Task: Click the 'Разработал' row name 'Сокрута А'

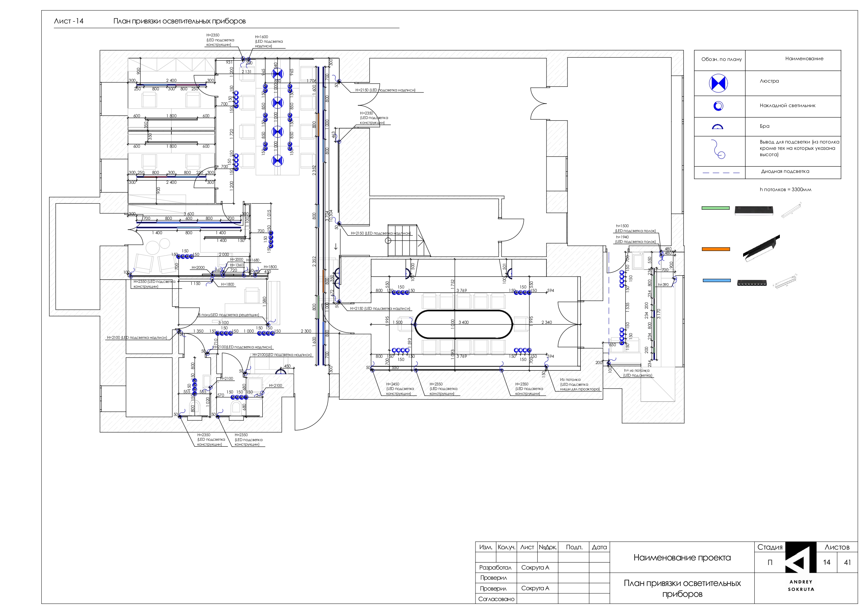Action: coord(535,567)
